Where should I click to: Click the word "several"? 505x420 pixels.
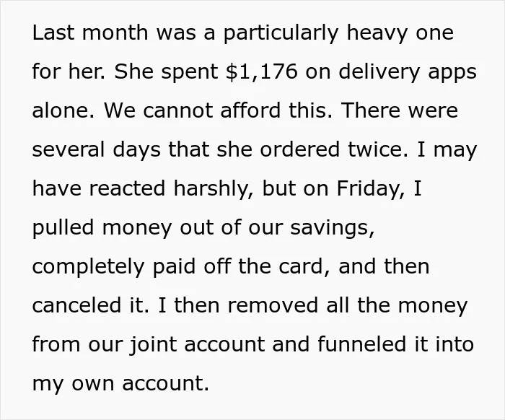pos(69,149)
